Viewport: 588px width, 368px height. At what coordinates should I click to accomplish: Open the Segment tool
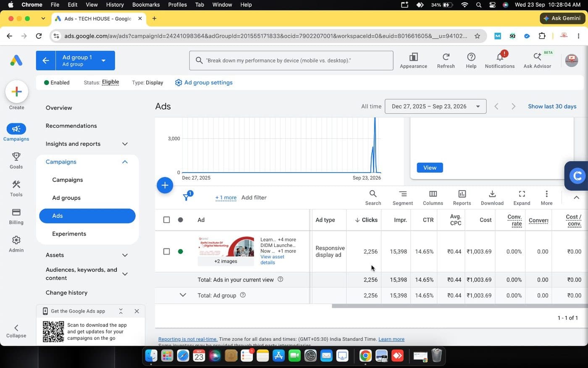pos(402,198)
